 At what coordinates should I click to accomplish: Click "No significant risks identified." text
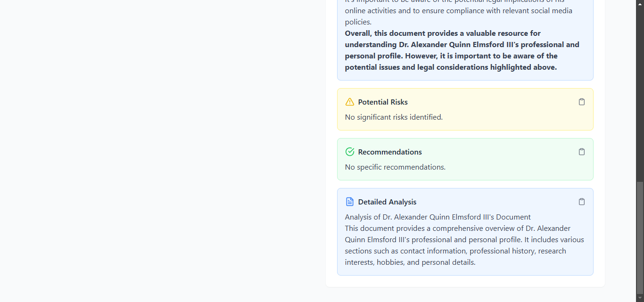[394, 117]
